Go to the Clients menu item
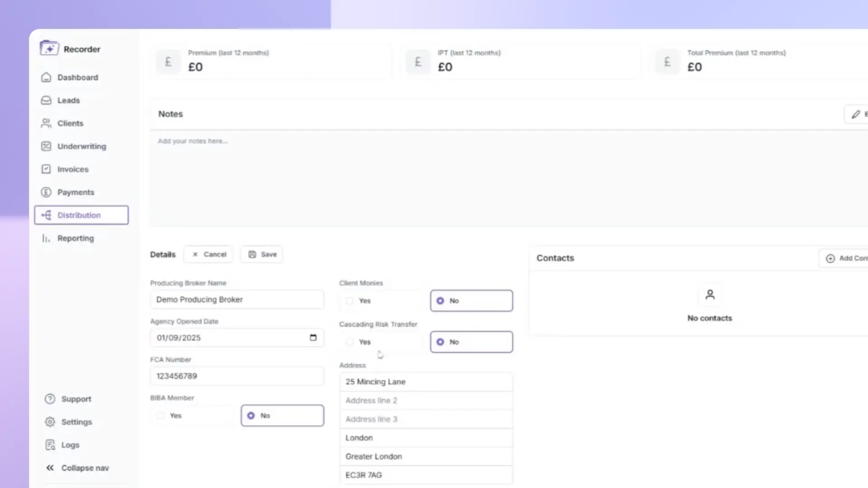Screen dimensions: 868x488 [x=70, y=123]
